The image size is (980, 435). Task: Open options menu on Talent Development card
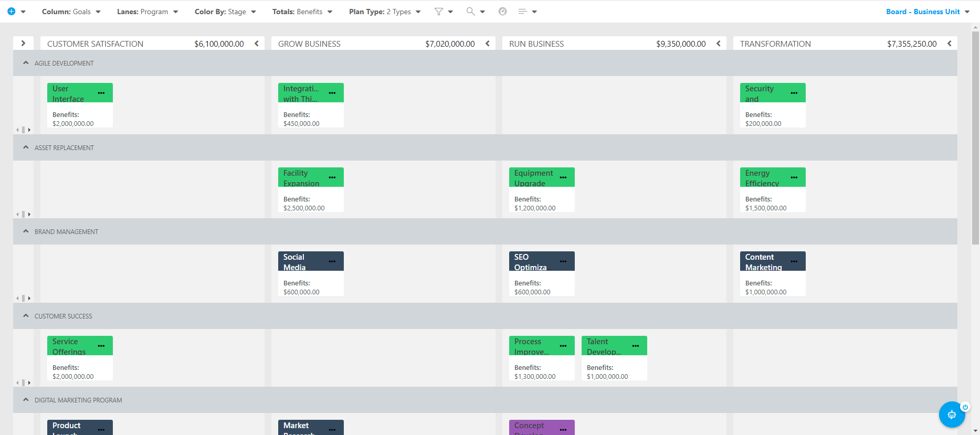tap(636, 346)
